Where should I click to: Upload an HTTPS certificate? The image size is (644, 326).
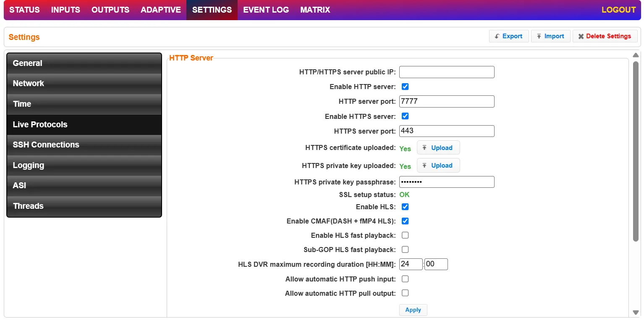pos(438,148)
